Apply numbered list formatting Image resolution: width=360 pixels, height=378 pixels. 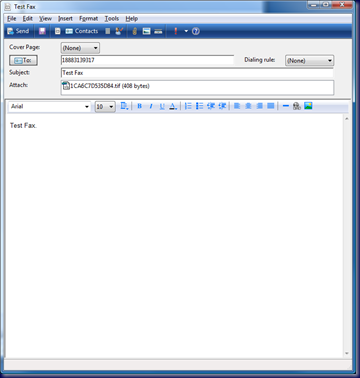coord(188,106)
